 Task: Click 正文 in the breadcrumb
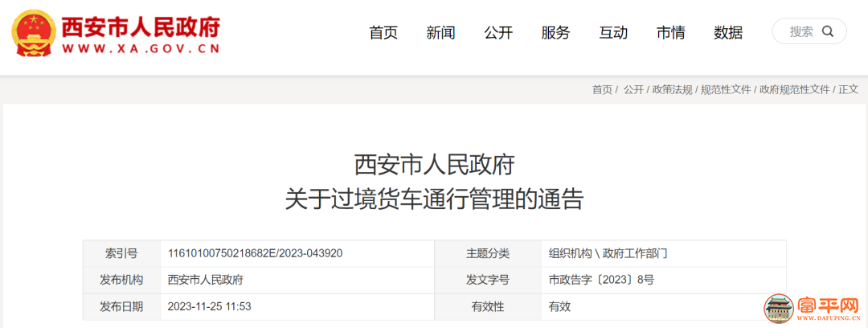point(848,90)
